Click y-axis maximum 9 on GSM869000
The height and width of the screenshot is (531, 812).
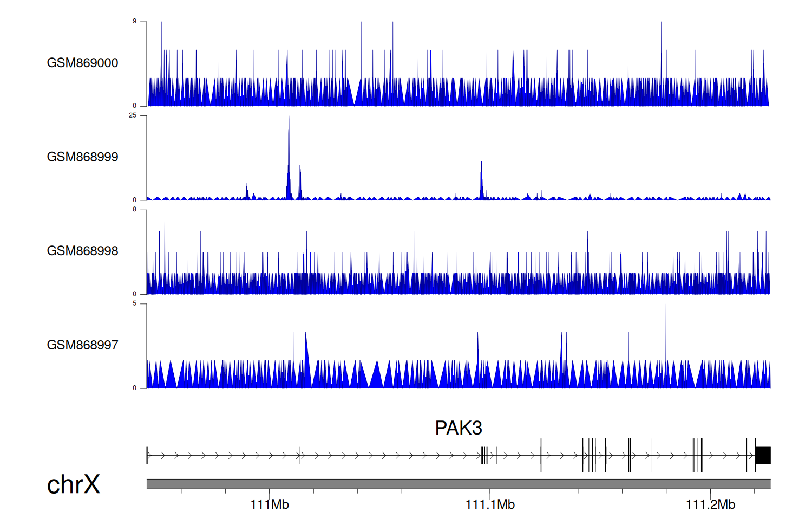(134, 22)
